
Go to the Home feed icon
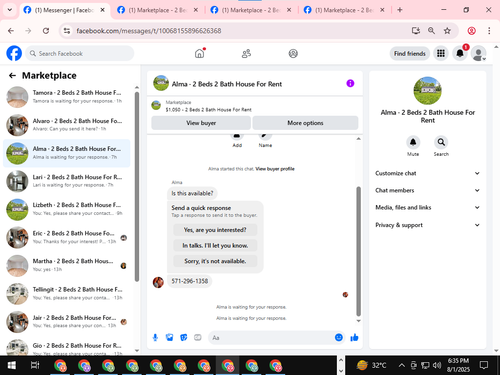point(199,53)
